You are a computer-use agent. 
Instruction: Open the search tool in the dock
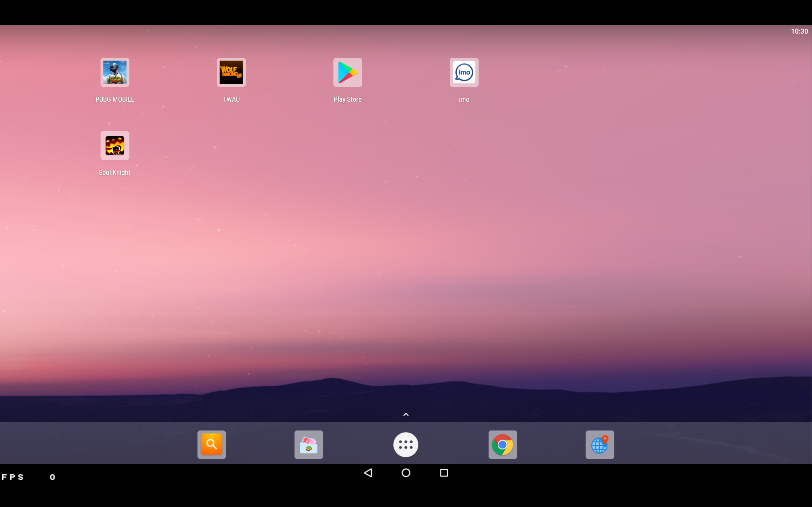(211, 444)
